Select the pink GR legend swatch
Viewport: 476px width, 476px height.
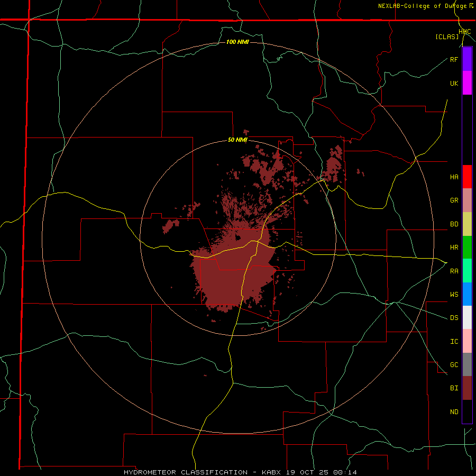467,200
